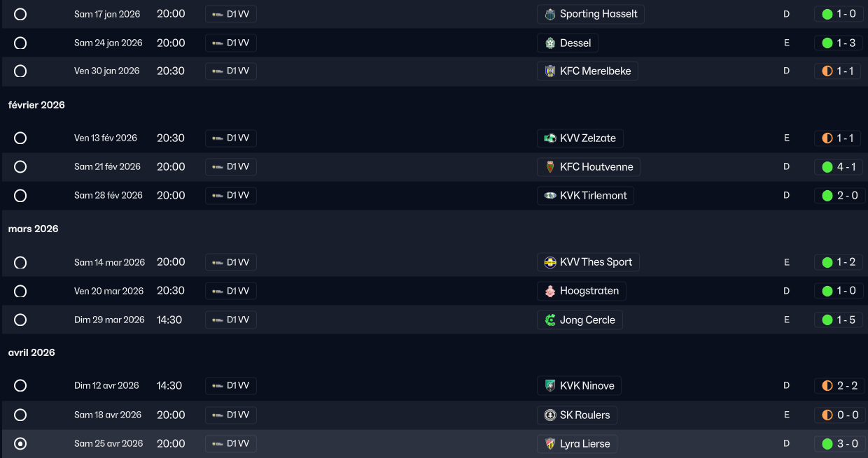Click the KVV Thes Sport crest icon

pyautogui.click(x=550, y=262)
